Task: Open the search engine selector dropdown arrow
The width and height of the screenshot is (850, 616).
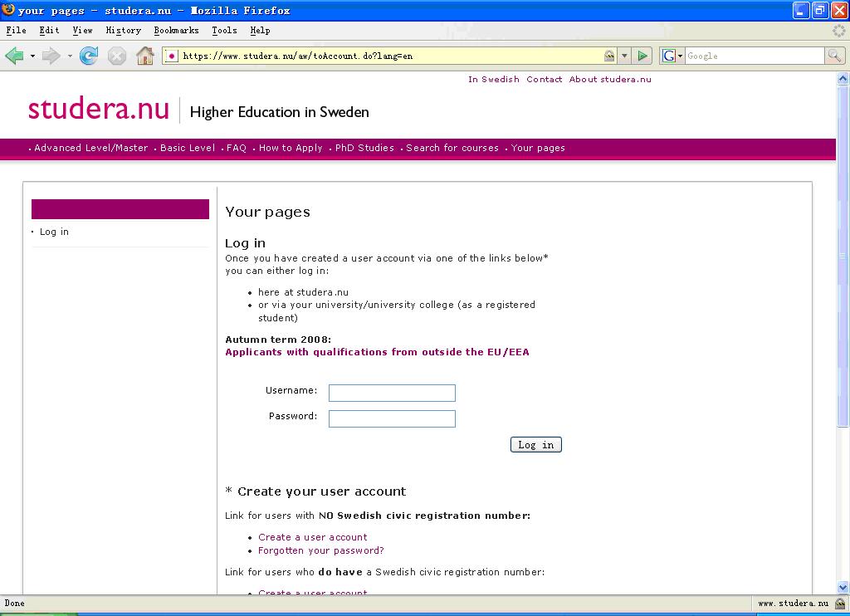Action: pos(681,56)
